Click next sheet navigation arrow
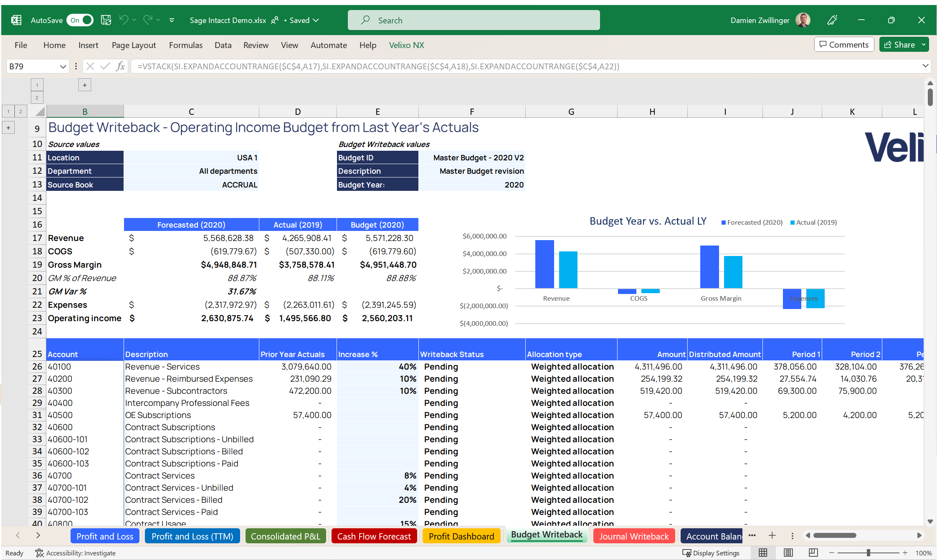This screenshot has width=937, height=560. coord(38,535)
